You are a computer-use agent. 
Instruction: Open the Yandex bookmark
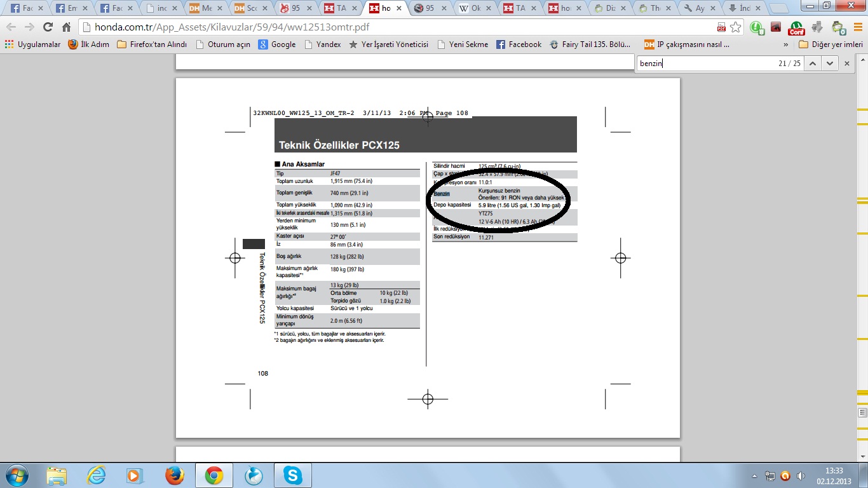[323, 44]
